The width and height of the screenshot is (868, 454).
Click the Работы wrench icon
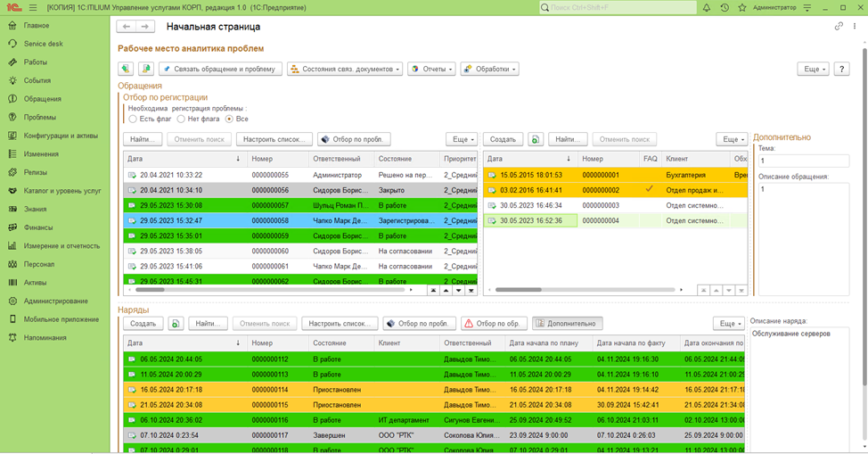pos(12,62)
